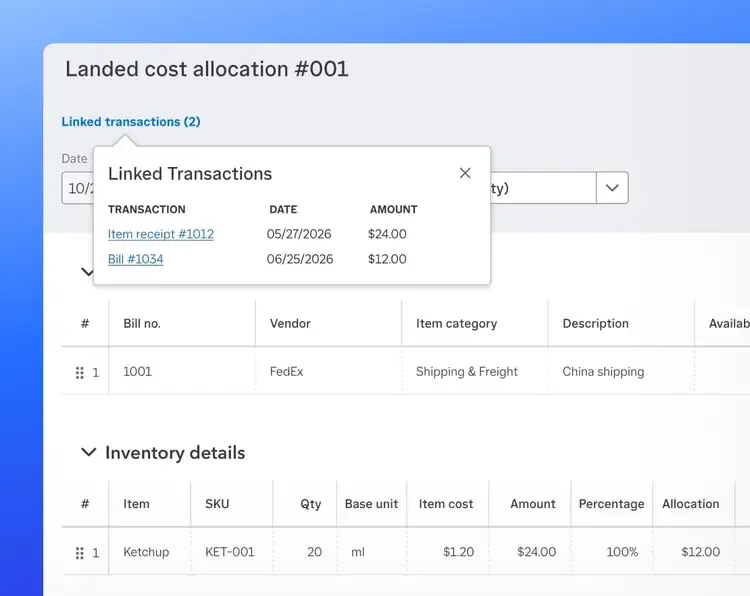This screenshot has height=596, width=750.
Task: Close the Linked Transactions popup
Action: click(x=465, y=173)
